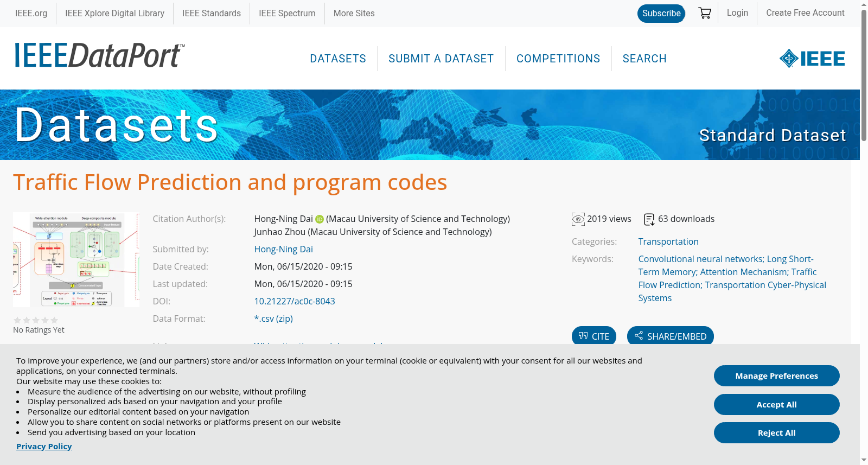The height and width of the screenshot is (465, 868).
Task: Open the Transportation category link
Action: [x=668, y=241]
